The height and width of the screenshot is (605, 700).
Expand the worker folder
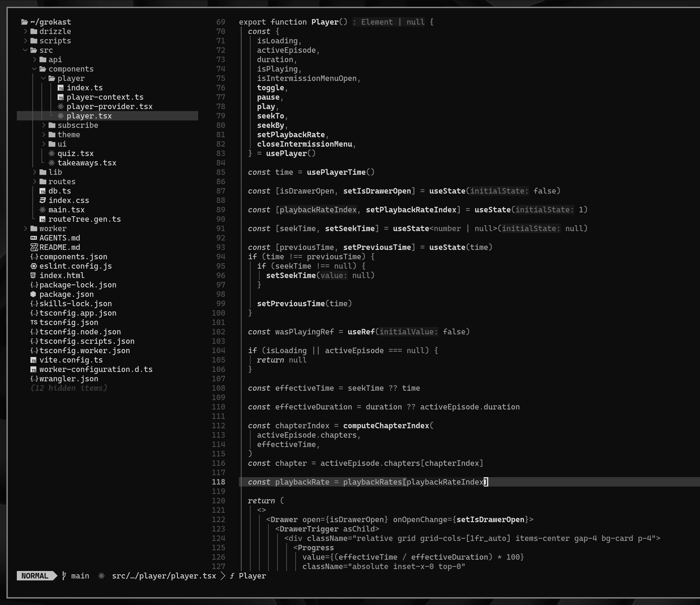[53, 229]
